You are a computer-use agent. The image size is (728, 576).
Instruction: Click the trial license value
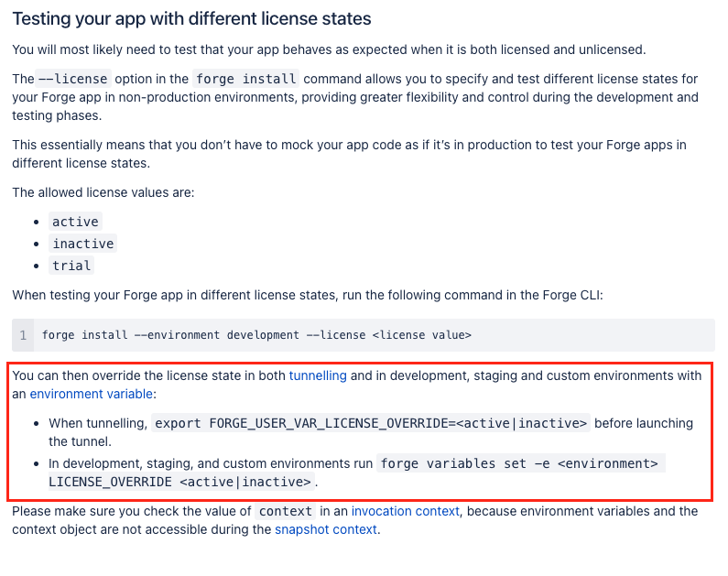[71, 266]
